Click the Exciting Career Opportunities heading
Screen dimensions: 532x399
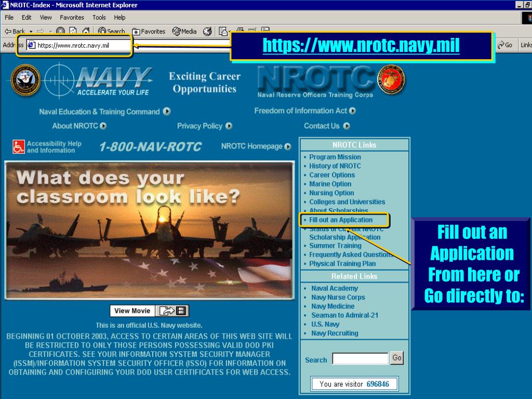(205, 83)
